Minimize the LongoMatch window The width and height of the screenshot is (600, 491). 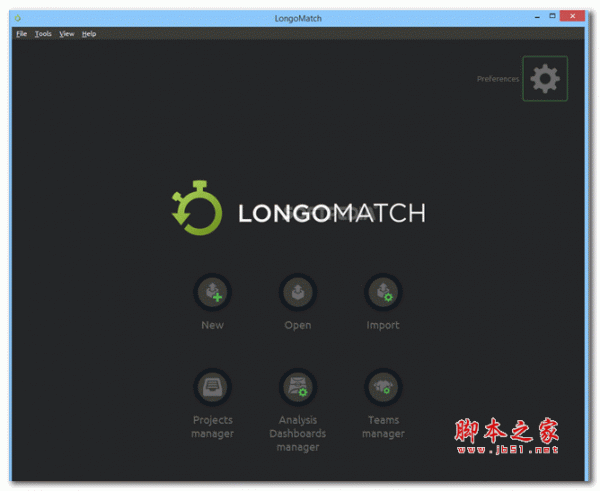pos(537,17)
